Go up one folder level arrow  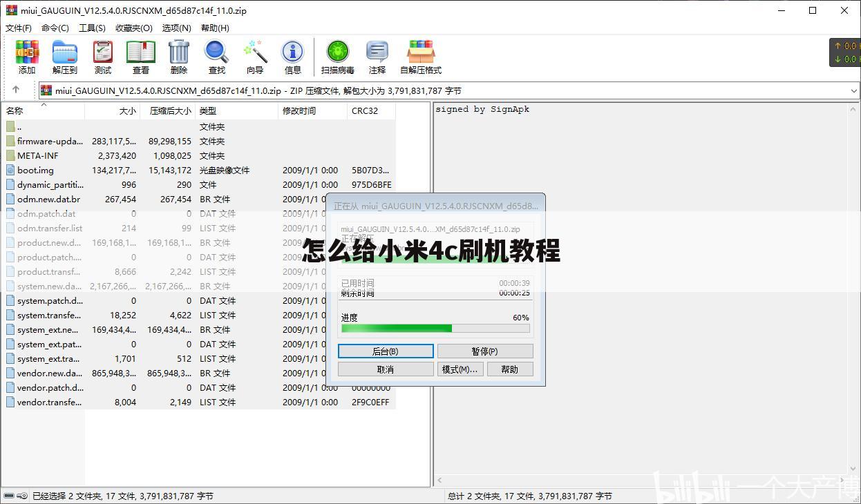coord(16,90)
